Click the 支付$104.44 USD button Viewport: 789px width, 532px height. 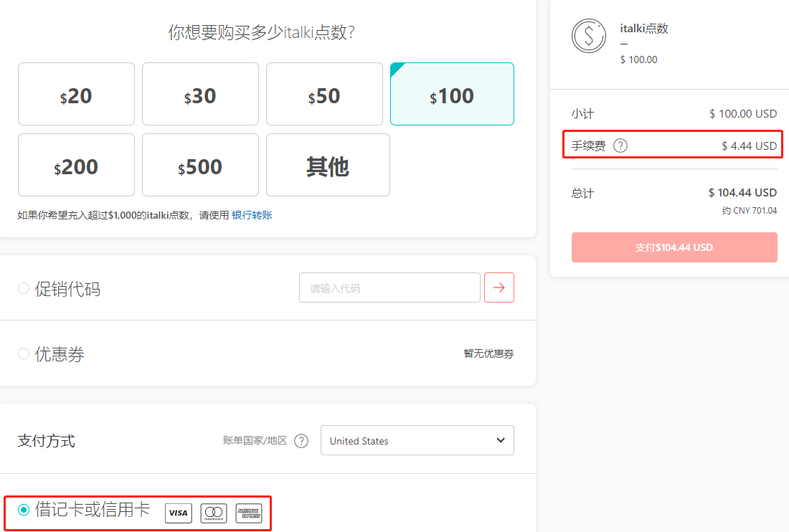coord(674,247)
